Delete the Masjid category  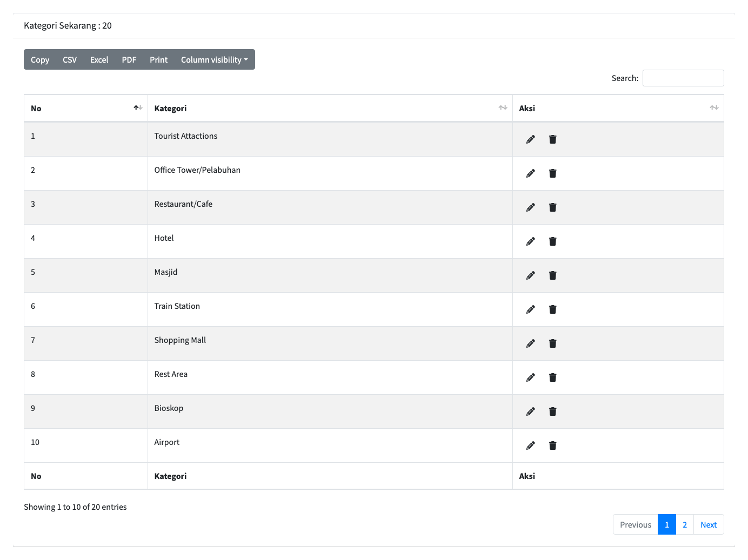click(x=552, y=275)
